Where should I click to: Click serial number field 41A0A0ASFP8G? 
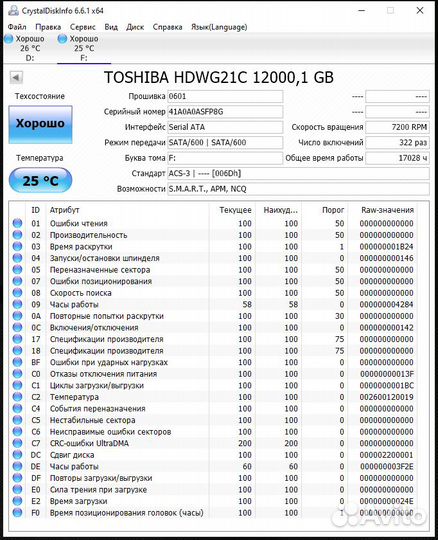click(225, 112)
